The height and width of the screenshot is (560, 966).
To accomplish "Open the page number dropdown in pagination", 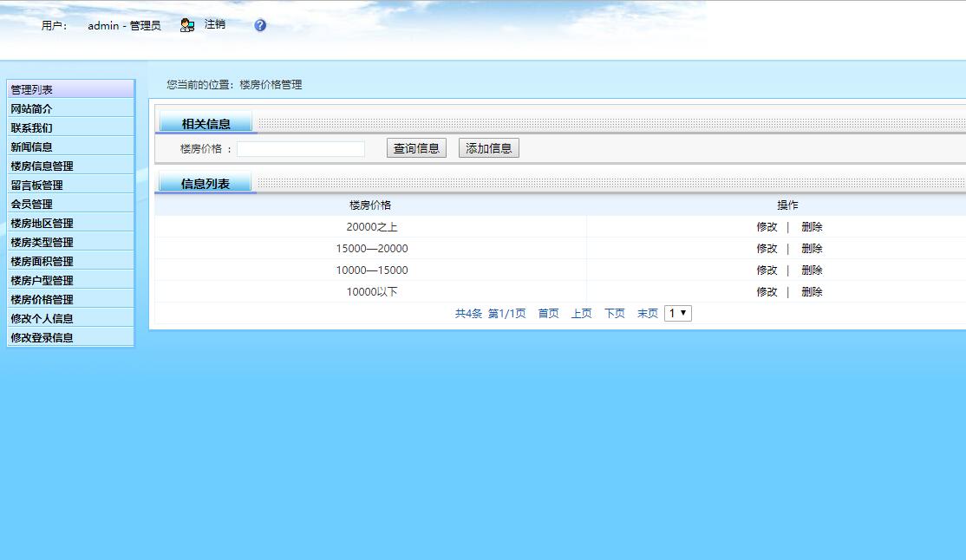I will pos(676,313).
